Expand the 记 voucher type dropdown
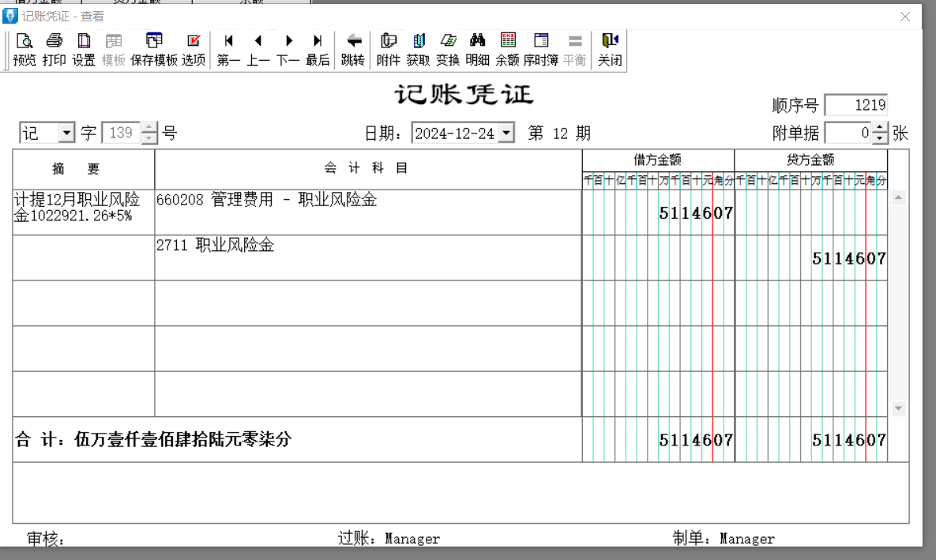The width and height of the screenshot is (936, 560). pos(66,133)
